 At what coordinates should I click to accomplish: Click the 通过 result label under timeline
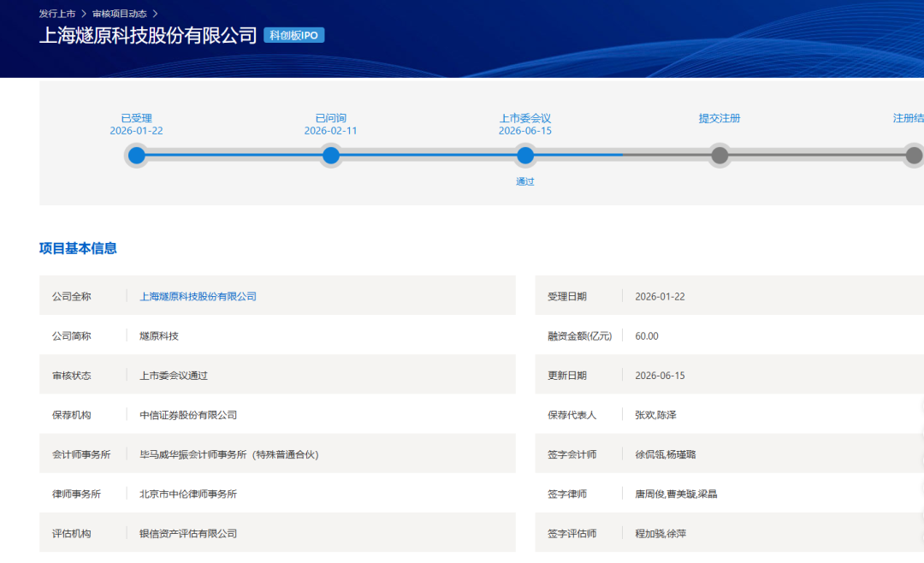coord(525,181)
